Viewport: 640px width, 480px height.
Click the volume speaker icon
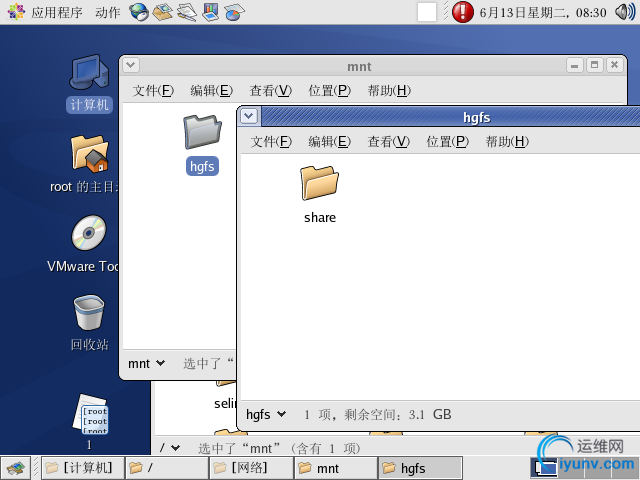[625, 12]
